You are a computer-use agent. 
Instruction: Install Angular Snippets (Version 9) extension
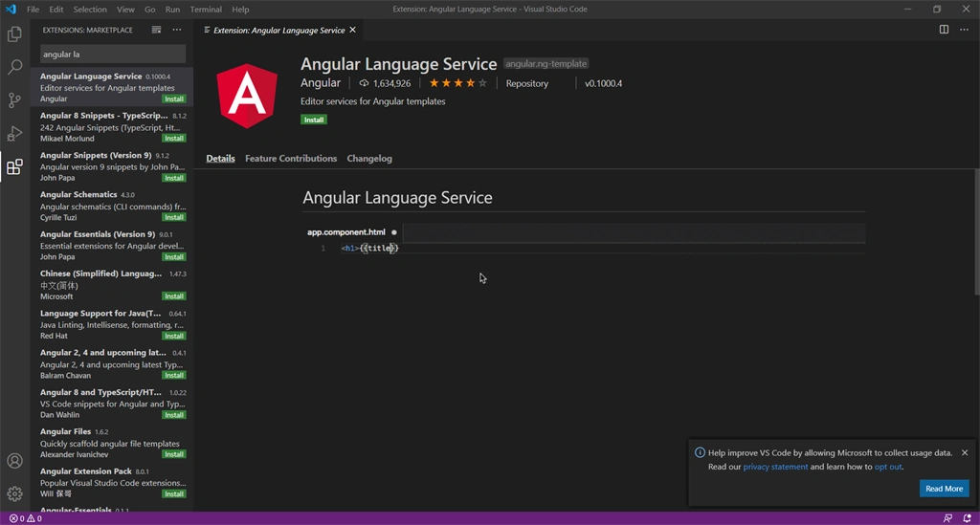coord(174,178)
